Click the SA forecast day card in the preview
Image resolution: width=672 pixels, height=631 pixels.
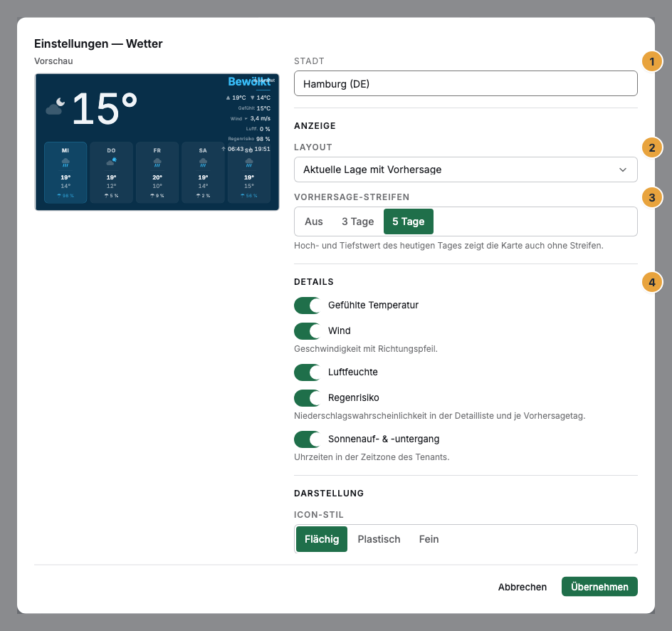203,172
